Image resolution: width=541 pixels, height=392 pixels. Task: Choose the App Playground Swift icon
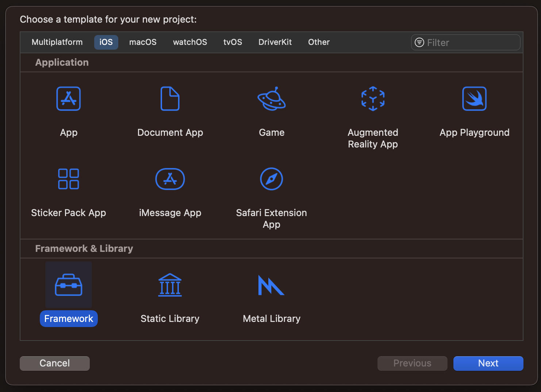click(x=474, y=99)
